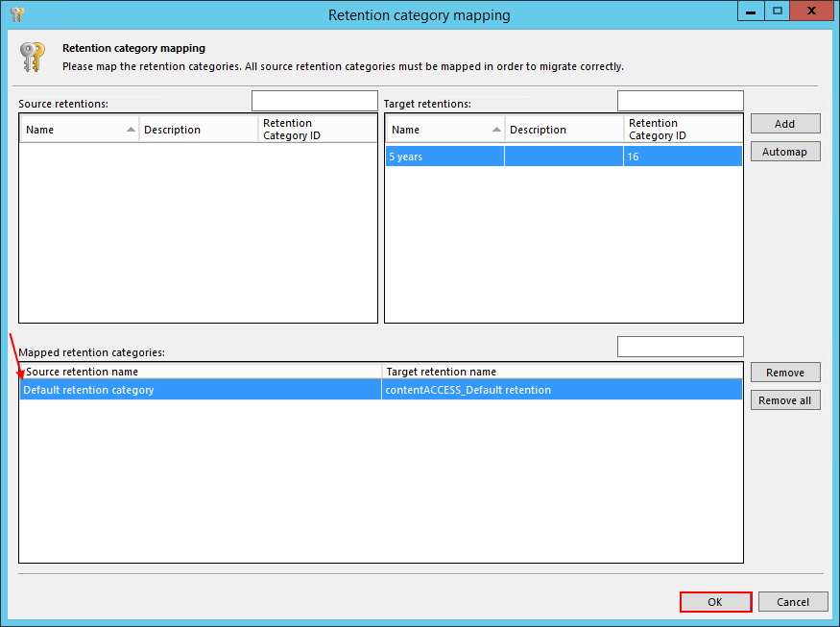Image resolution: width=840 pixels, height=627 pixels.
Task: Confirm the mapping with OK
Action: 715,602
